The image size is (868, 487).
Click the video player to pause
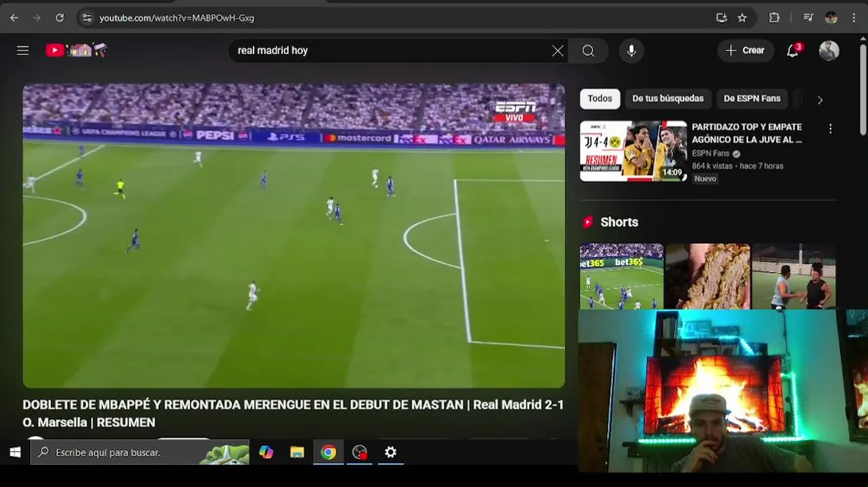click(293, 235)
